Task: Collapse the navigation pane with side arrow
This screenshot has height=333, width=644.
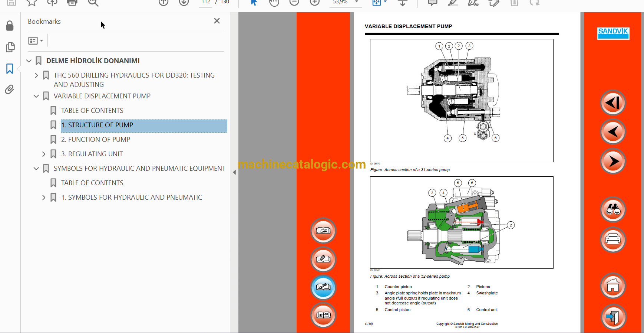Action: (x=234, y=172)
